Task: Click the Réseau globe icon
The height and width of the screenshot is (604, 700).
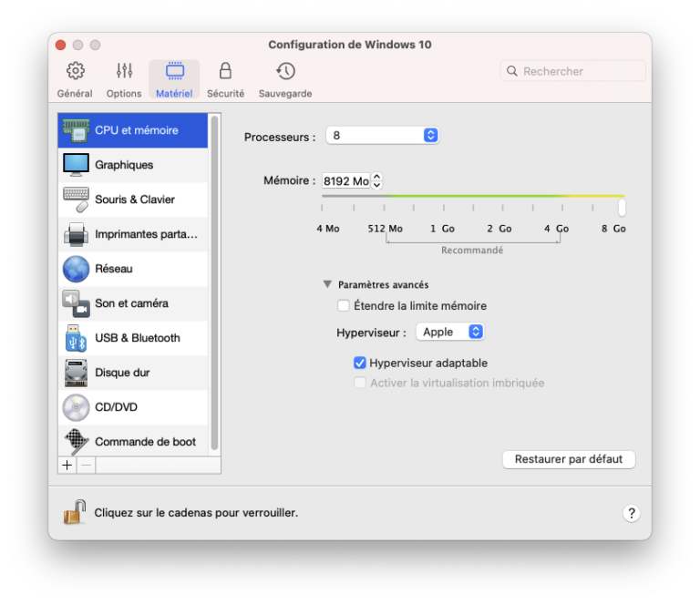Action: click(x=76, y=269)
